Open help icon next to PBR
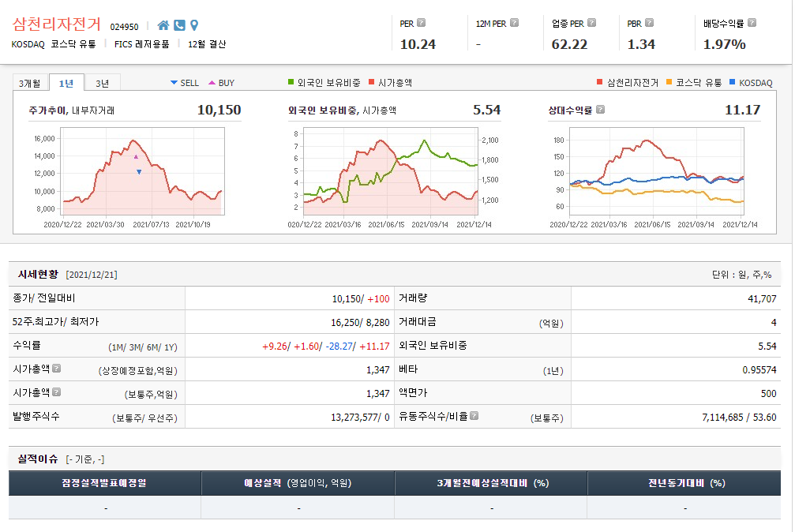Viewport: 795px width, 532px height. (x=650, y=23)
